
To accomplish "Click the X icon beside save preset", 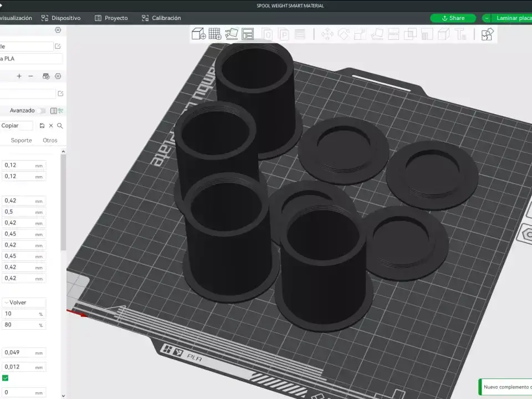I will point(51,126).
